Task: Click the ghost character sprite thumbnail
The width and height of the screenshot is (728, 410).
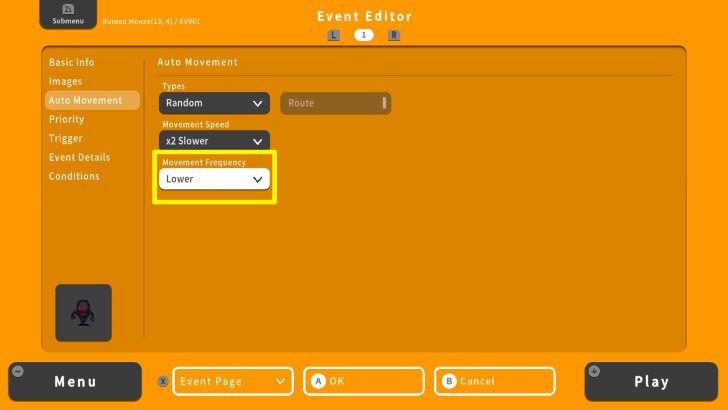Action: coord(84,313)
